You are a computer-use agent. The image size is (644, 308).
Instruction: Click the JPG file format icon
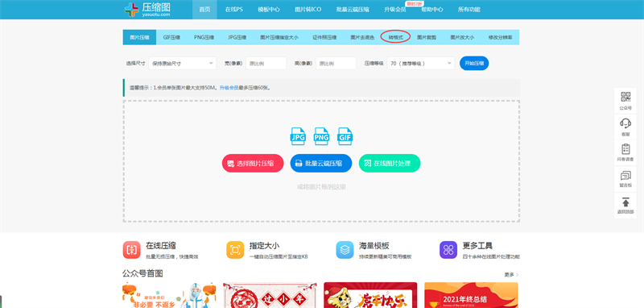click(298, 136)
